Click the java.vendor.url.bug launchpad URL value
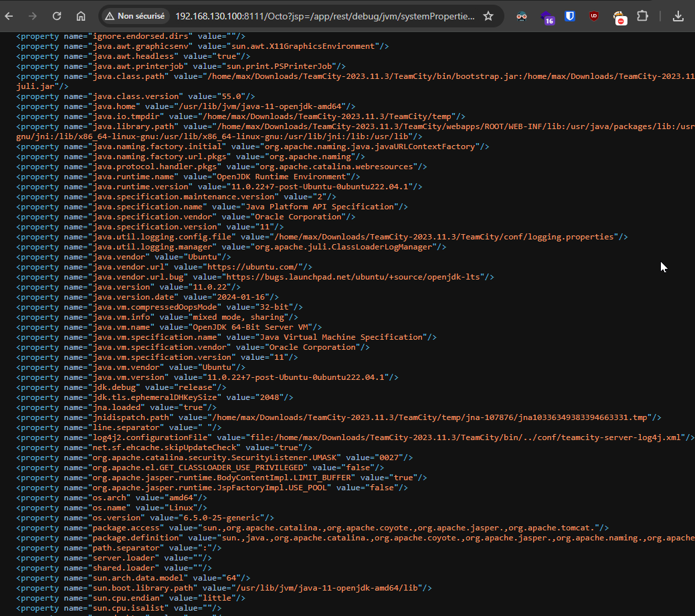Screen dimensions: 695x616 [x=353, y=277]
